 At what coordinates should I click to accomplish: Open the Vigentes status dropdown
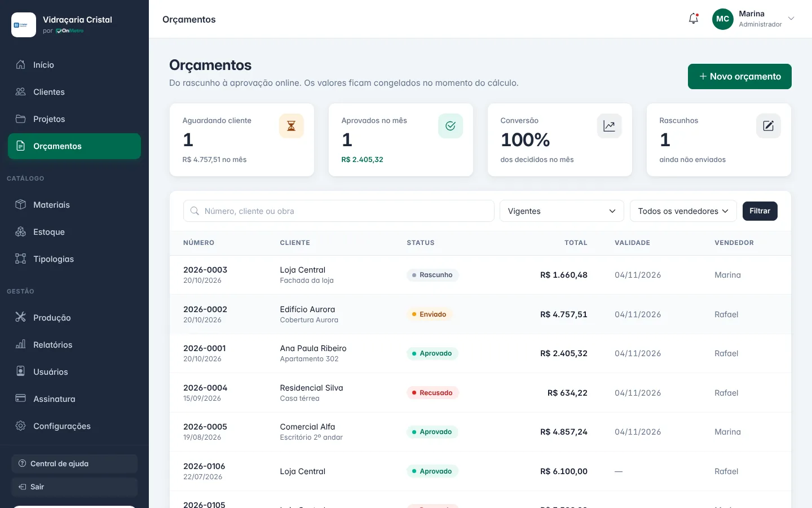(x=562, y=211)
